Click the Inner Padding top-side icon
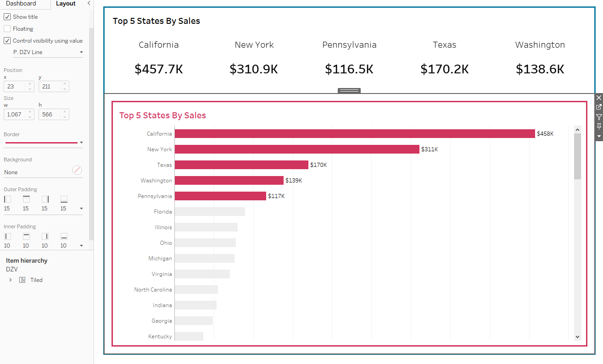The height and width of the screenshot is (364, 603). (x=26, y=237)
